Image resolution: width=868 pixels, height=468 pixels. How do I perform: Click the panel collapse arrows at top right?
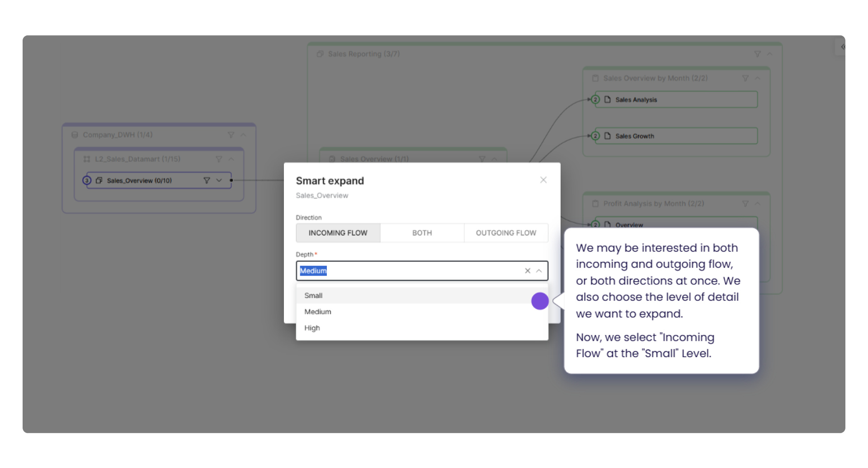click(x=843, y=47)
